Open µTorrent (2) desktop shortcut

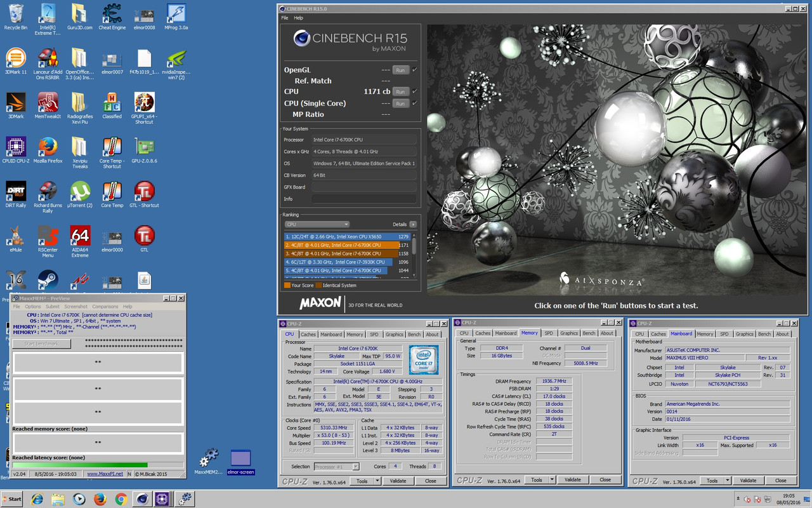click(80, 195)
